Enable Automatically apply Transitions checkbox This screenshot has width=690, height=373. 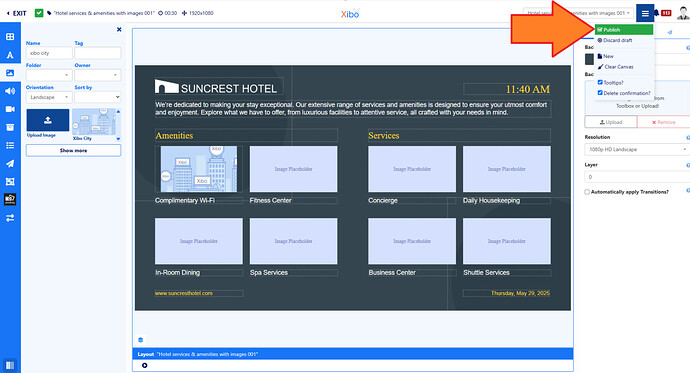587,192
